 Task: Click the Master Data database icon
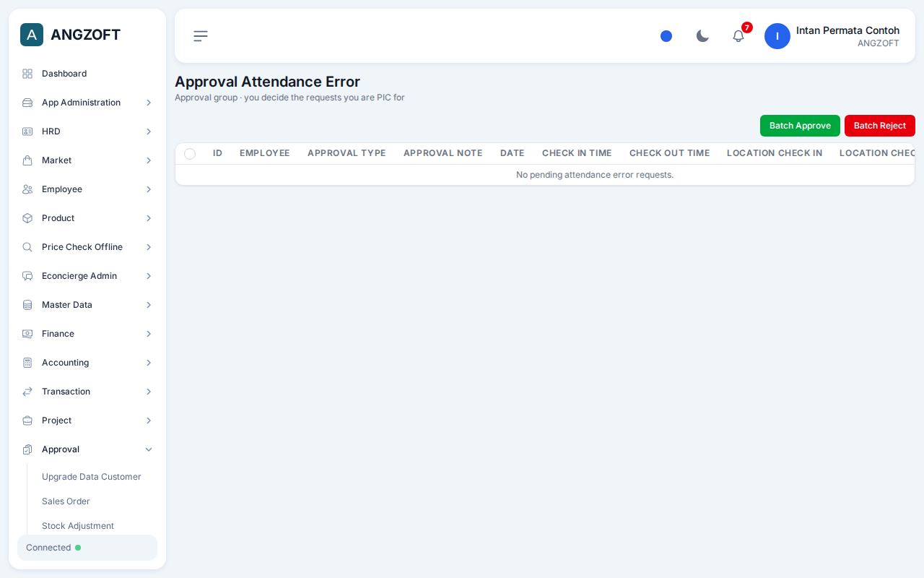tap(27, 305)
